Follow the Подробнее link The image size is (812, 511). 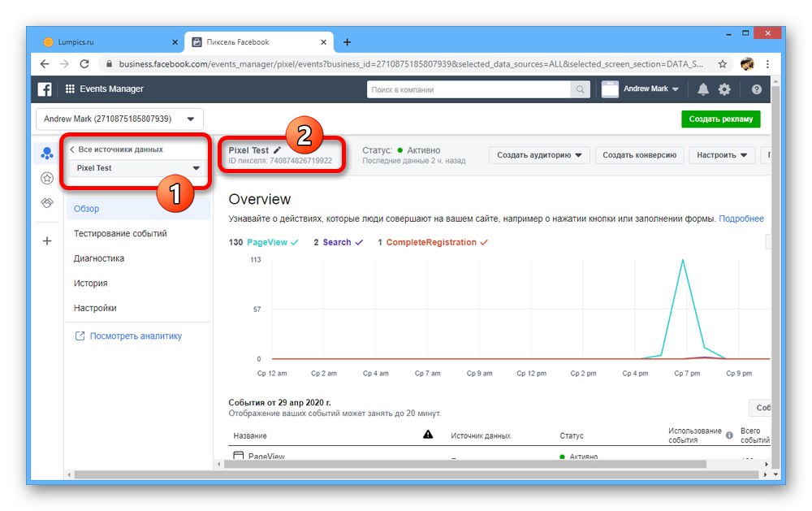coord(741,219)
